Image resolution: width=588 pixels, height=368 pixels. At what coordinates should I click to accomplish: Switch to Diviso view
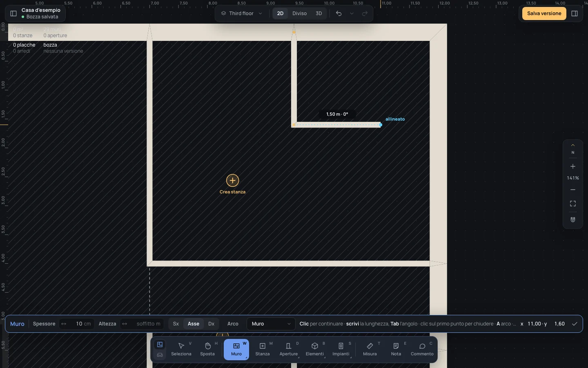(299, 13)
